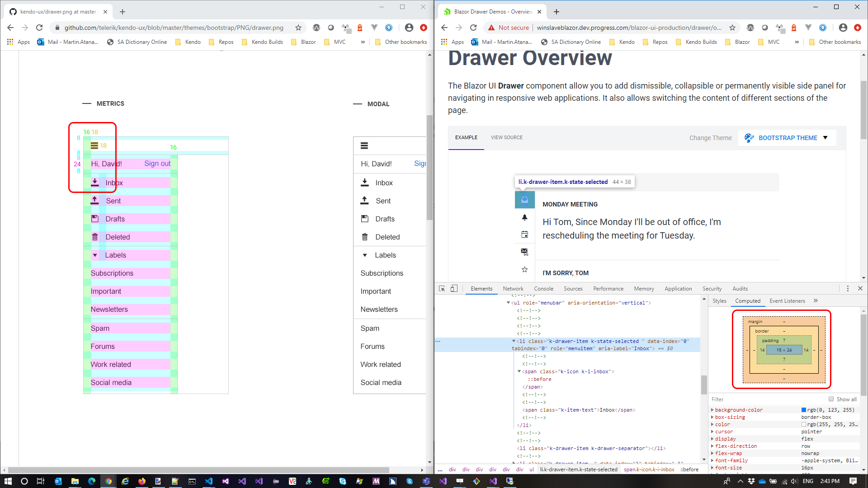Expand the background-color property in Computed pane

click(x=713, y=410)
